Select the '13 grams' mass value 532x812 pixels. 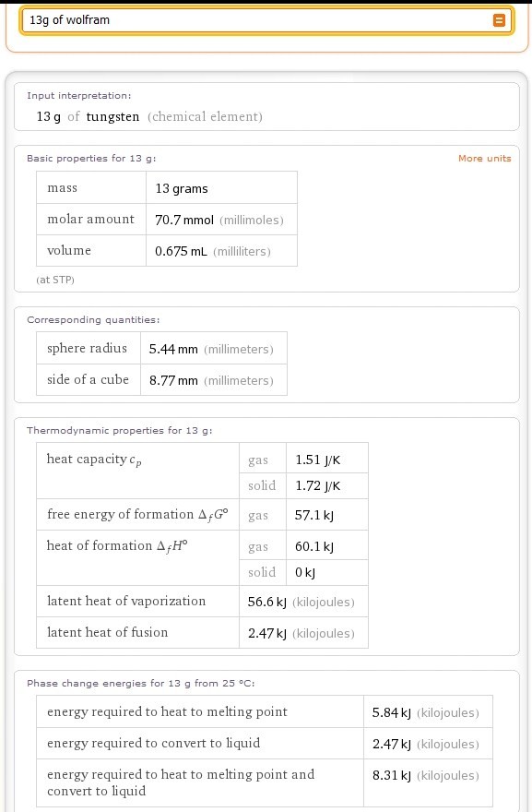[182, 188]
